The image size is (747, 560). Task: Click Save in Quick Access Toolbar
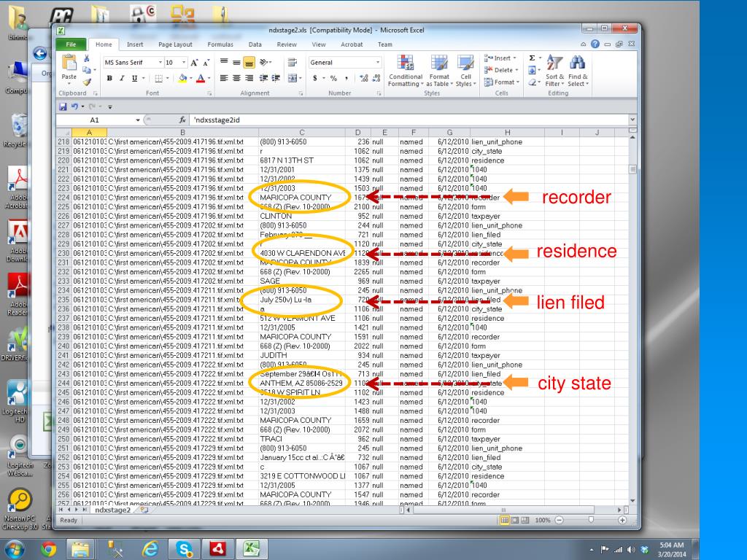tap(63, 106)
